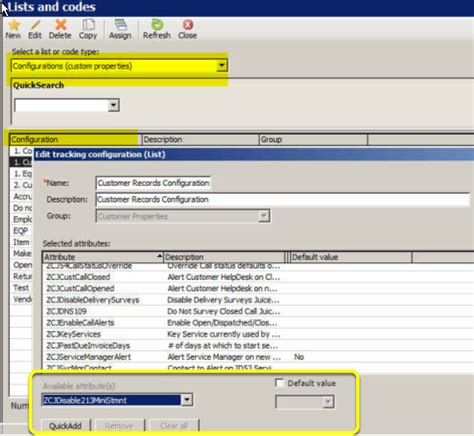This screenshot has height=436, width=474.
Task: Refresh the list with Refresh icon
Action: click(157, 25)
